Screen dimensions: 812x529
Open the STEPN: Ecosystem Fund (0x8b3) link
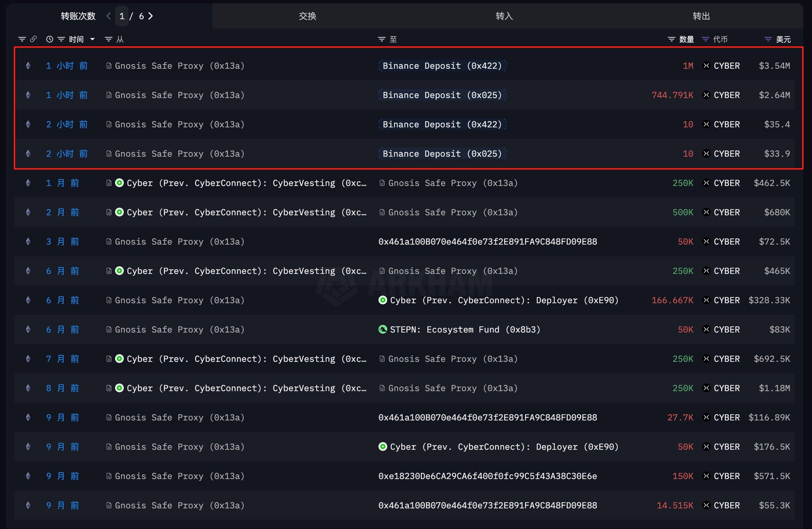click(465, 329)
